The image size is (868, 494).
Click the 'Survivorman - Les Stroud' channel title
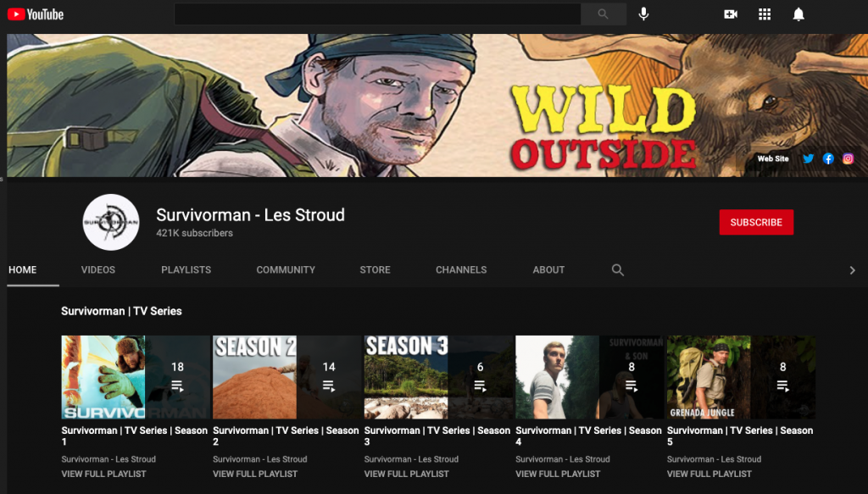coord(250,214)
